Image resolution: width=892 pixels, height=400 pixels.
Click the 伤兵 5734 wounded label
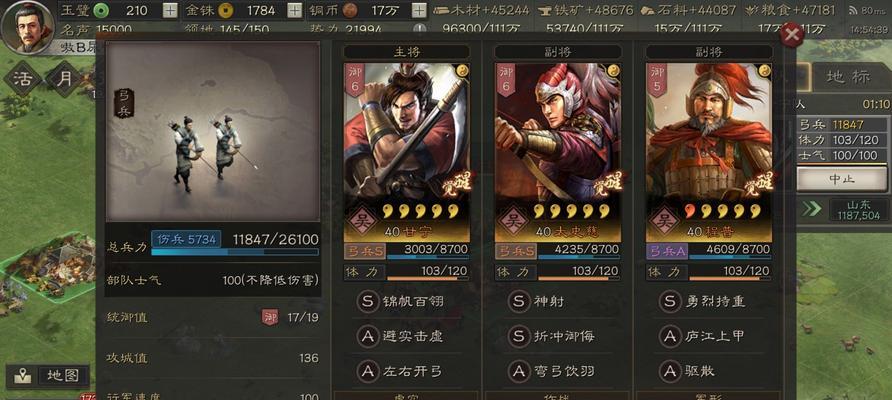tap(186, 239)
